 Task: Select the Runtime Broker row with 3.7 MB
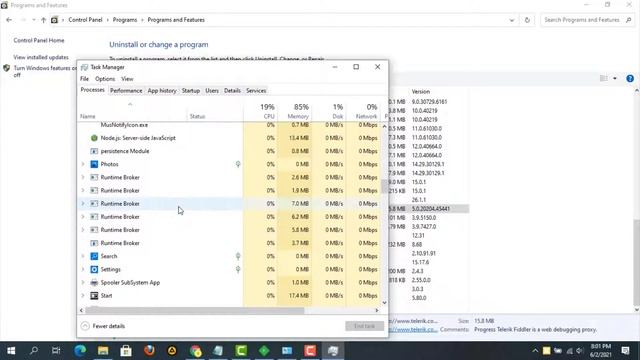229,243
